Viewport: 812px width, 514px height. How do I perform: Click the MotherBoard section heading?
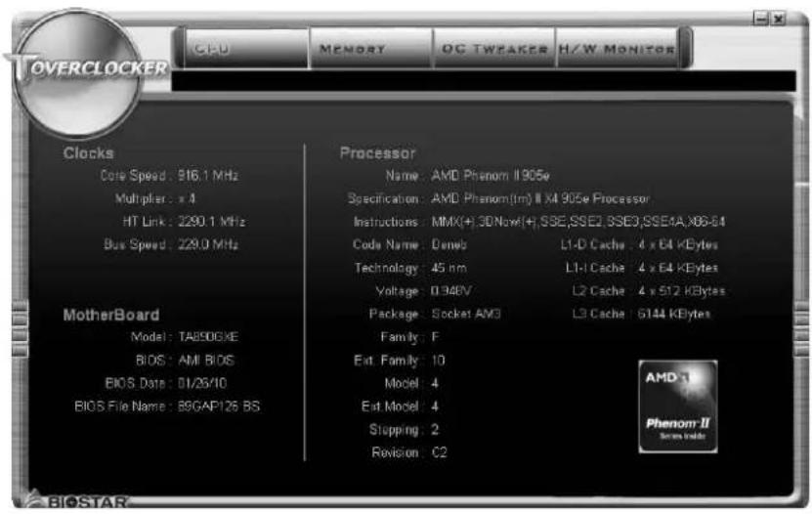pyautogui.click(x=111, y=315)
